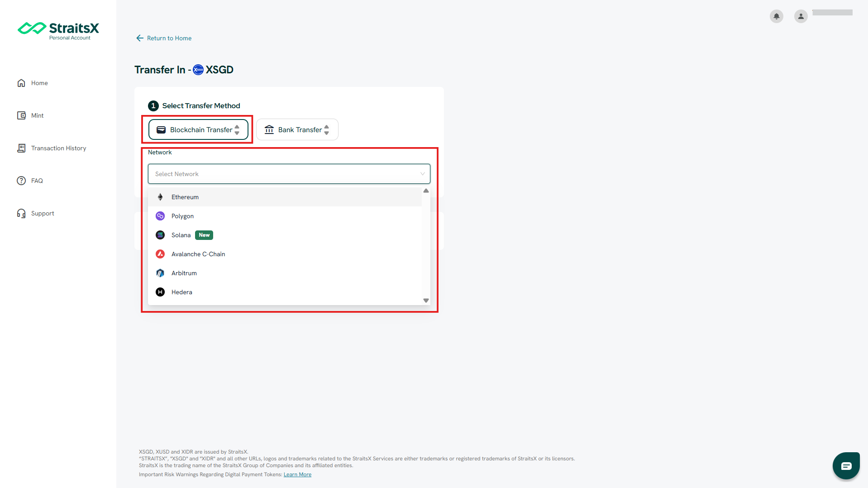Image resolution: width=868 pixels, height=488 pixels.
Task: Click the Hedera network icon
Action: click(x=160, y=292)
